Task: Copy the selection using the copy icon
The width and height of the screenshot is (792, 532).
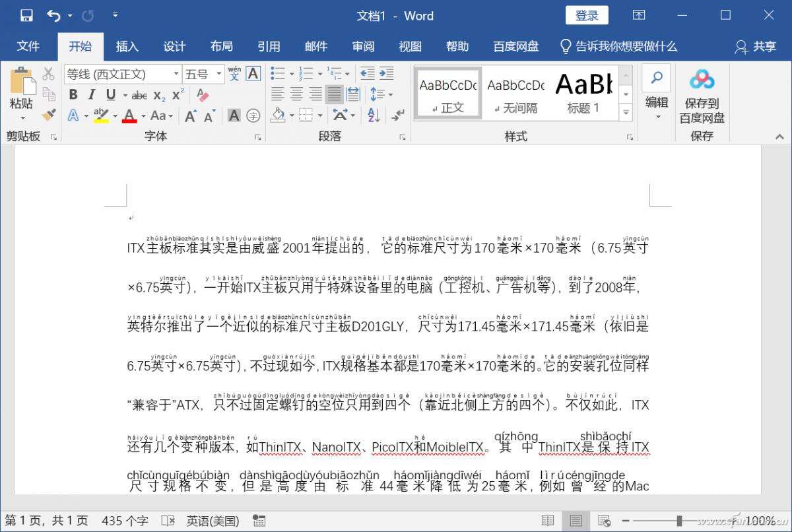Action: click(48, 94)
